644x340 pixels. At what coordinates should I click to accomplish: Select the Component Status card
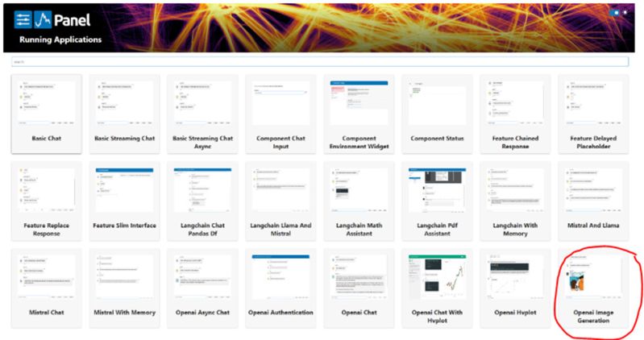point(437,114)
